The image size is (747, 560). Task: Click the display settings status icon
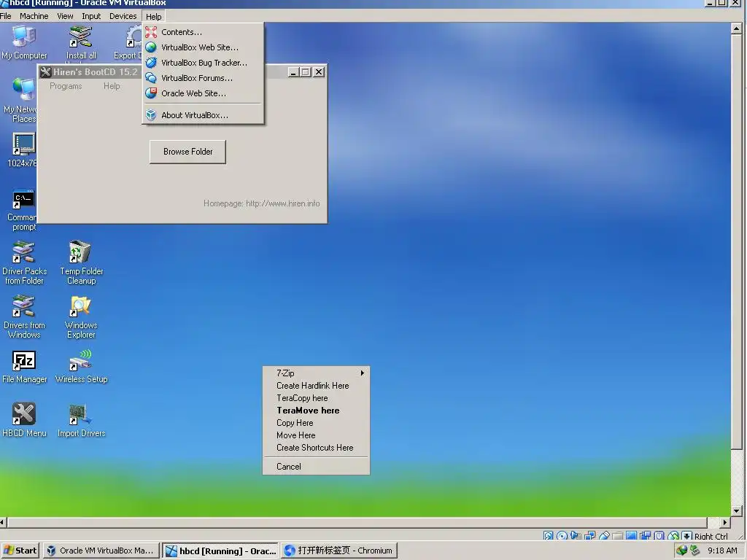tap(631, 536)
